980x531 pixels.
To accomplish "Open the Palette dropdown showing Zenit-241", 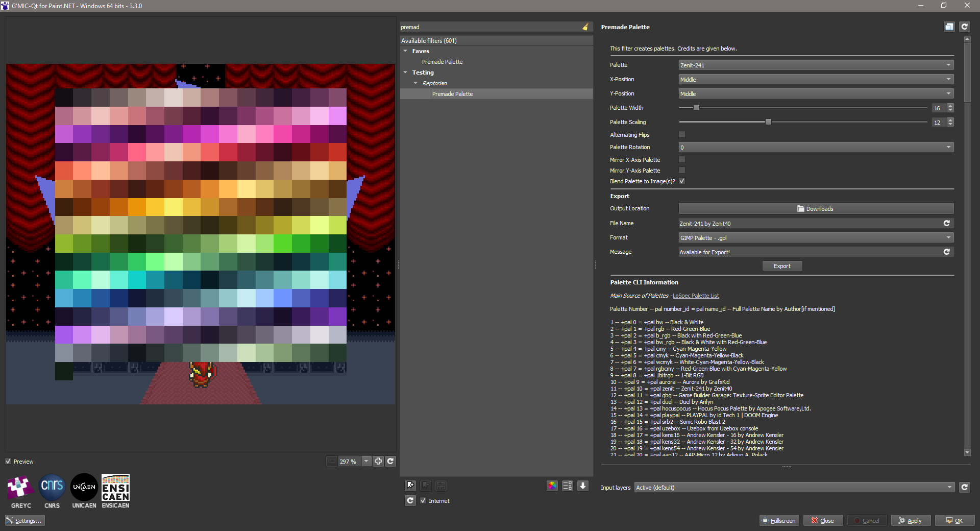I will click(x=816, y=65).
